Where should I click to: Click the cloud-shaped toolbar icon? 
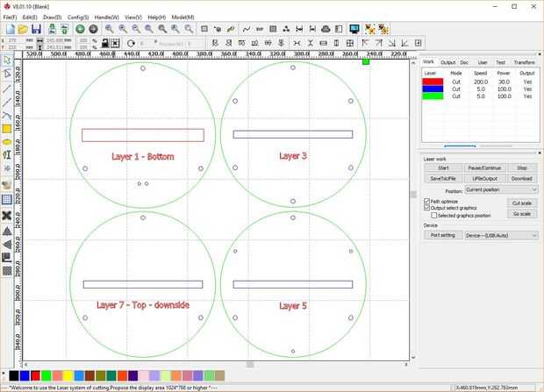click(x=326, y=29)
